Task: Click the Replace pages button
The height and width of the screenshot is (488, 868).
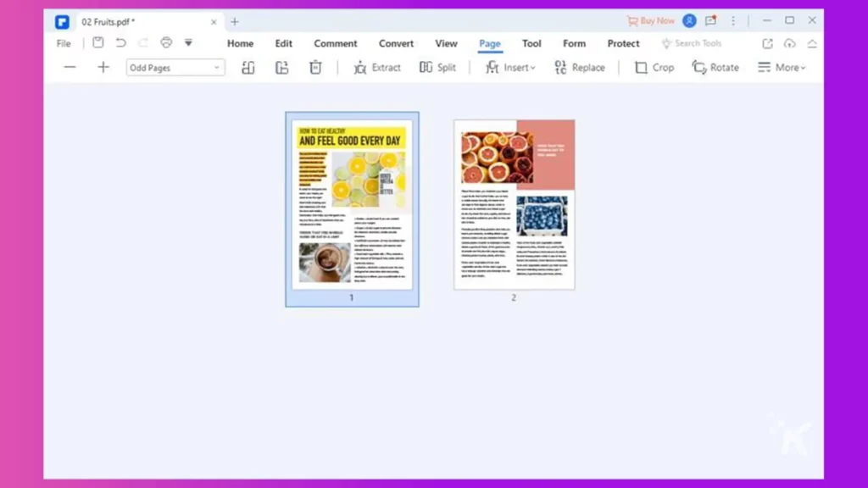Action: coord(580,68)
